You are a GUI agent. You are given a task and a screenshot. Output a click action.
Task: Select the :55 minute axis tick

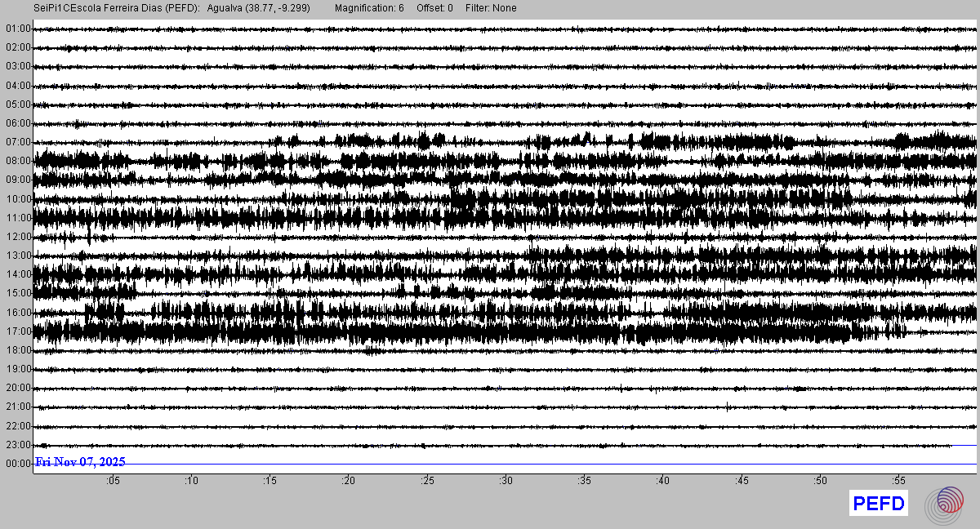[898, 481]
